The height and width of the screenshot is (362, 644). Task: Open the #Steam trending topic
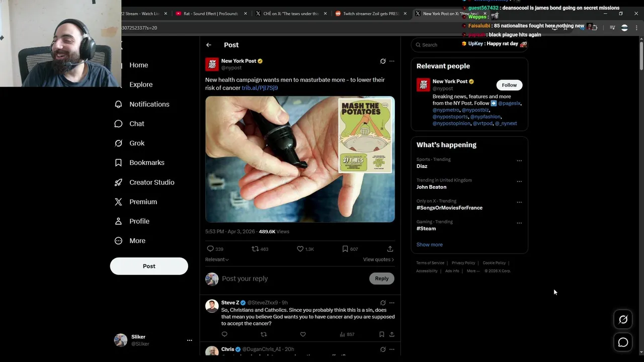pos(426,229)
